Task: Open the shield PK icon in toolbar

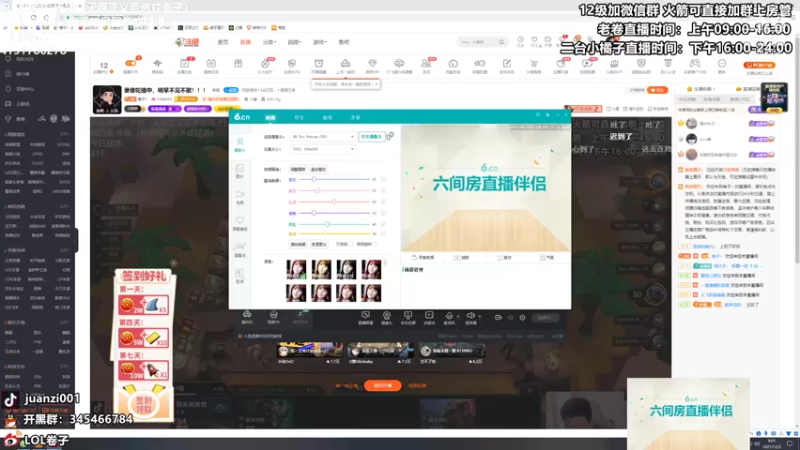Action: pyautogui.click(x=292, y=65)
